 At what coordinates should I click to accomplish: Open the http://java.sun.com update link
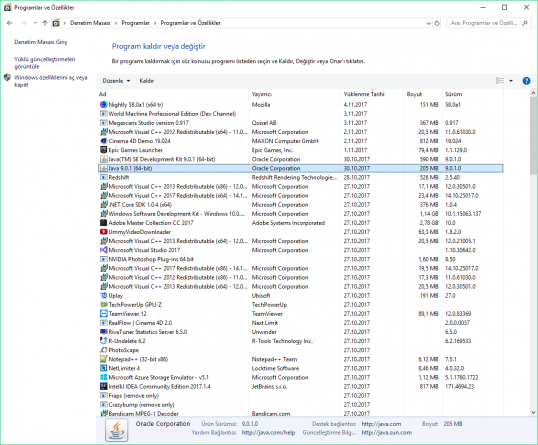(387, 433)
